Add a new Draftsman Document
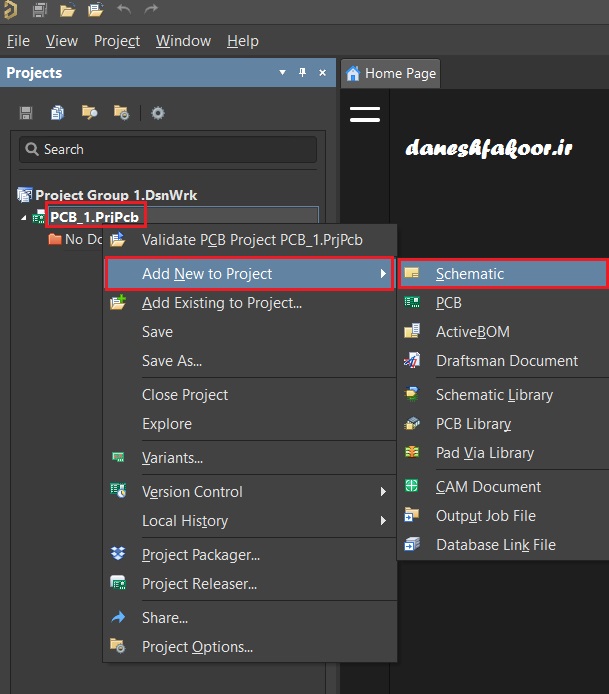The image size is (609, 694). 504,361
